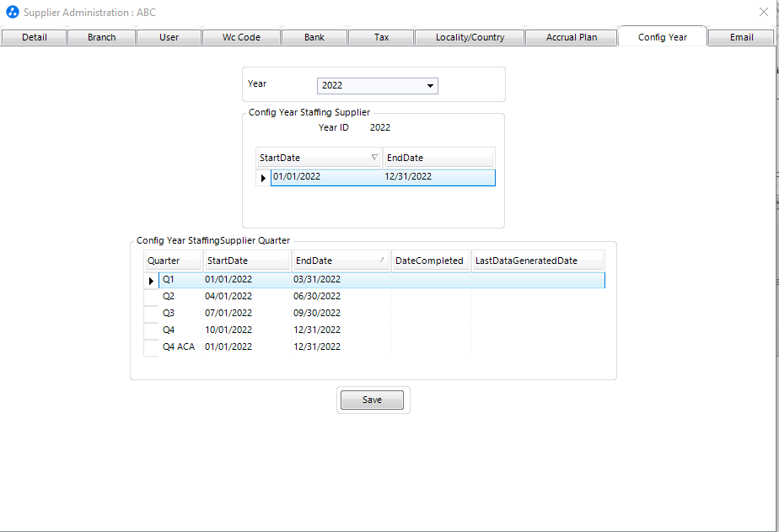
Task: Close the Supplier Administration window
Action: [x=764, y=12]
